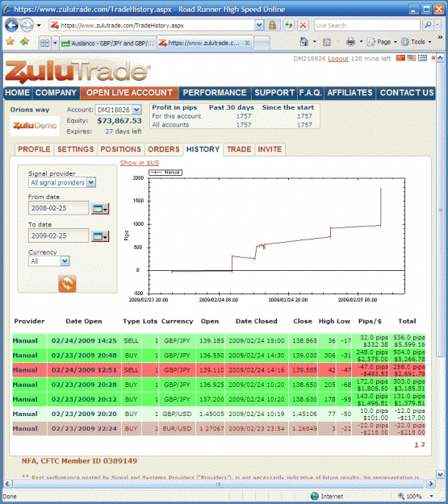Open the tab list dropdown arrow
Image resolution: width=448 pixels, height=504 pixels.
click(x=55, y=43)
